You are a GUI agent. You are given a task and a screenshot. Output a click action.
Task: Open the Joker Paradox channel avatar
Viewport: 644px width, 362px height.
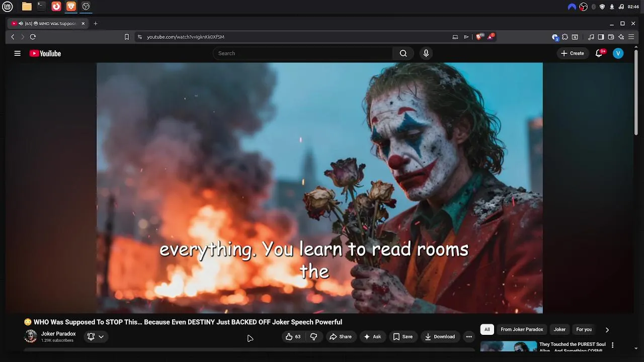click(31, 336)
